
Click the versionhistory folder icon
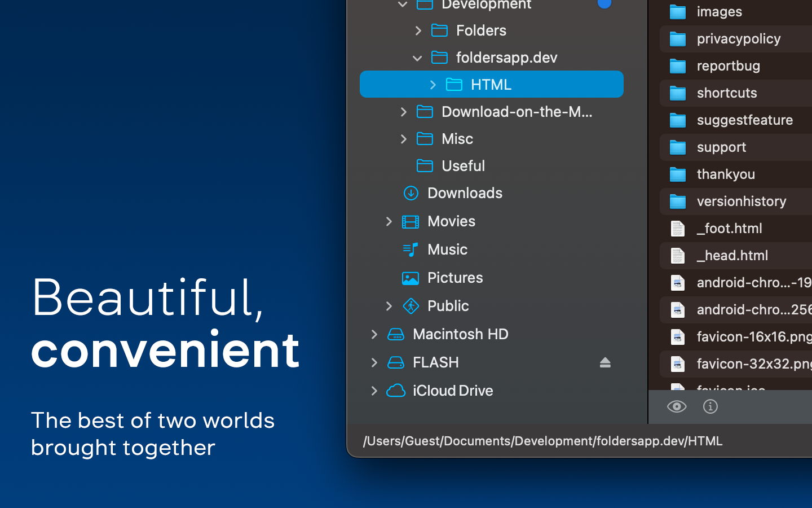click(678, 201)
